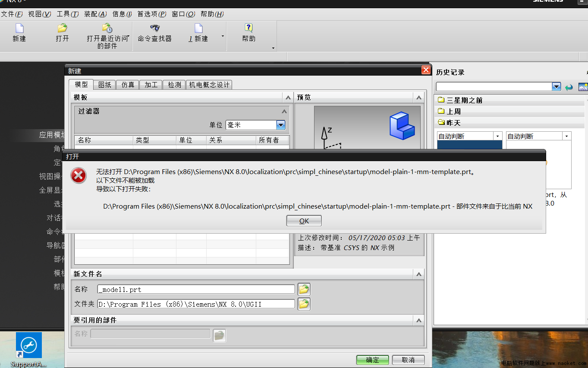The width and height of the screenshot is (588, 368).
Task: Select the dark blue history thumbnail under 昨天
Action: (x=469, y=145)
